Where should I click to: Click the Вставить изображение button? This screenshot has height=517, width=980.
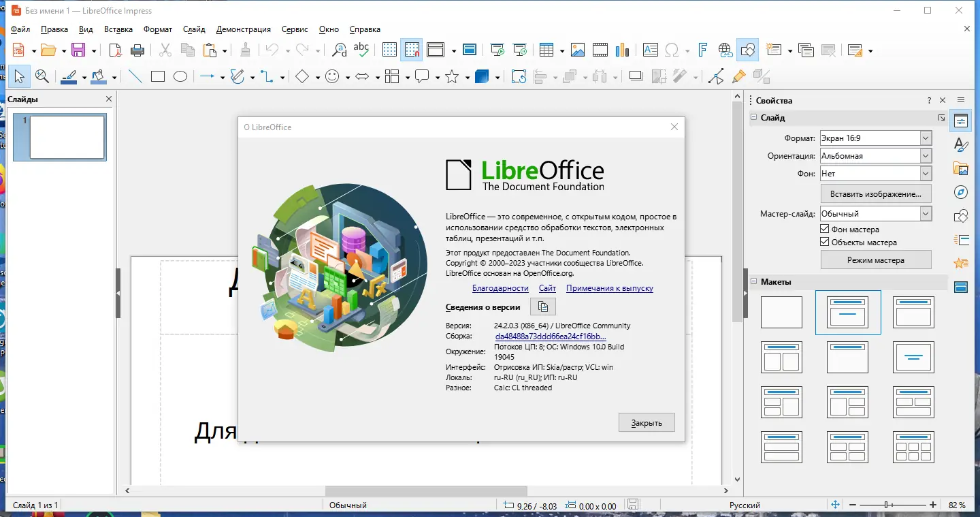[875, 194]
